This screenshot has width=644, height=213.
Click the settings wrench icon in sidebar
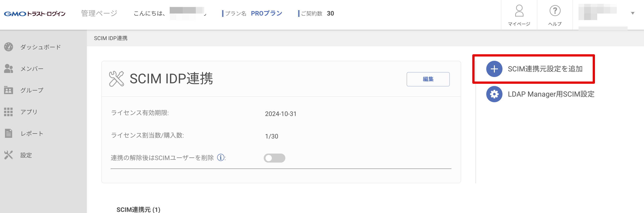(x=9, y=155)
